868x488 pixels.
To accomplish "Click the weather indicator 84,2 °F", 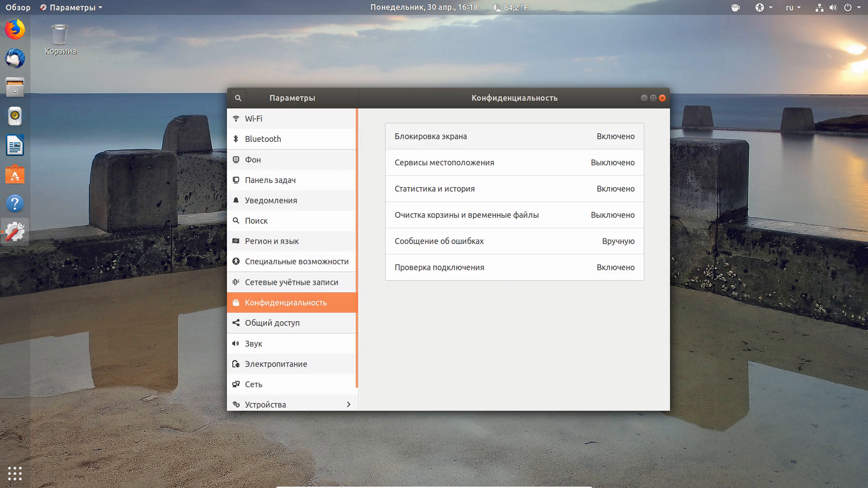I will pyautogui.click(x=510, y=8).
